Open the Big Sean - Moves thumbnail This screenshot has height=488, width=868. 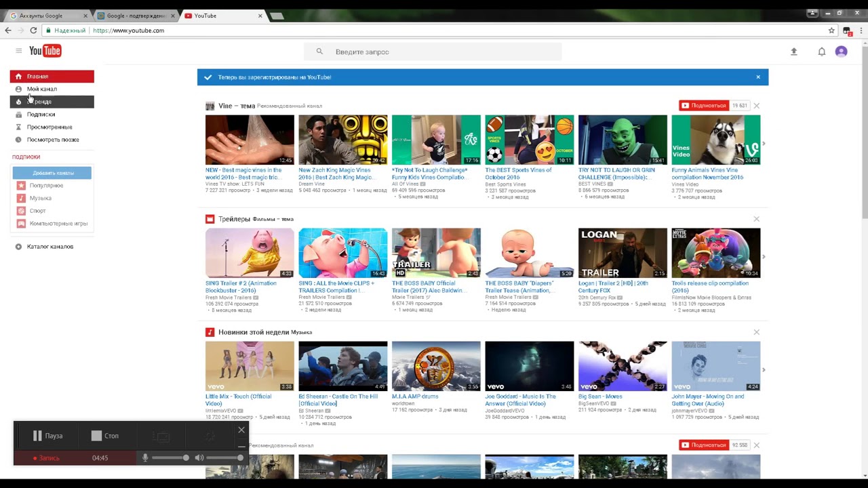click(x=623, y=366)
